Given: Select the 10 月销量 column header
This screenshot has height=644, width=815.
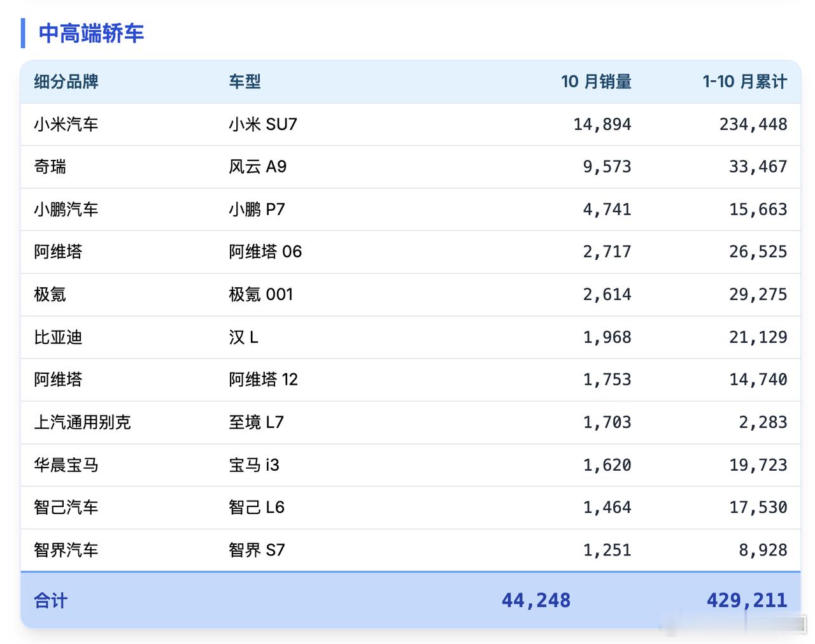Looking at the screenshot, I should [596, 82].
